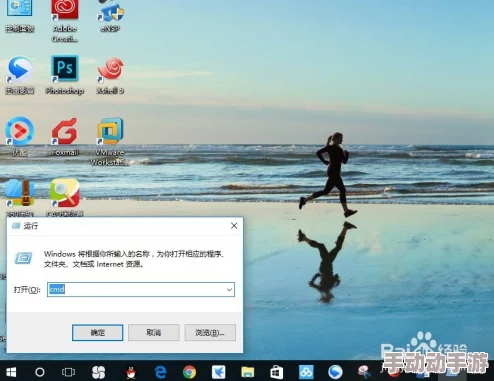Screen dimensions: 494x381
Task: Click the blue bird app on the taskbar
Action: click(x=218, y=372)
